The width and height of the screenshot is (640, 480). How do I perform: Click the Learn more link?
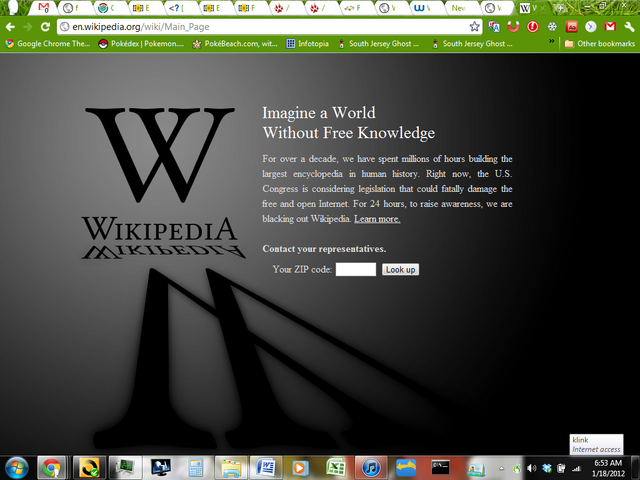[377, 219]
